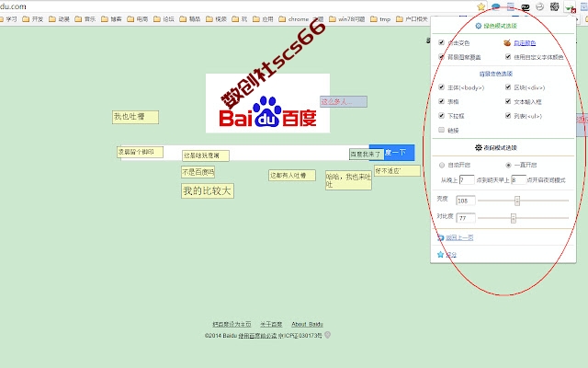Open the 动漫 bookmark folder
Screen dimensions: 588x368
[x=59, y=19]
